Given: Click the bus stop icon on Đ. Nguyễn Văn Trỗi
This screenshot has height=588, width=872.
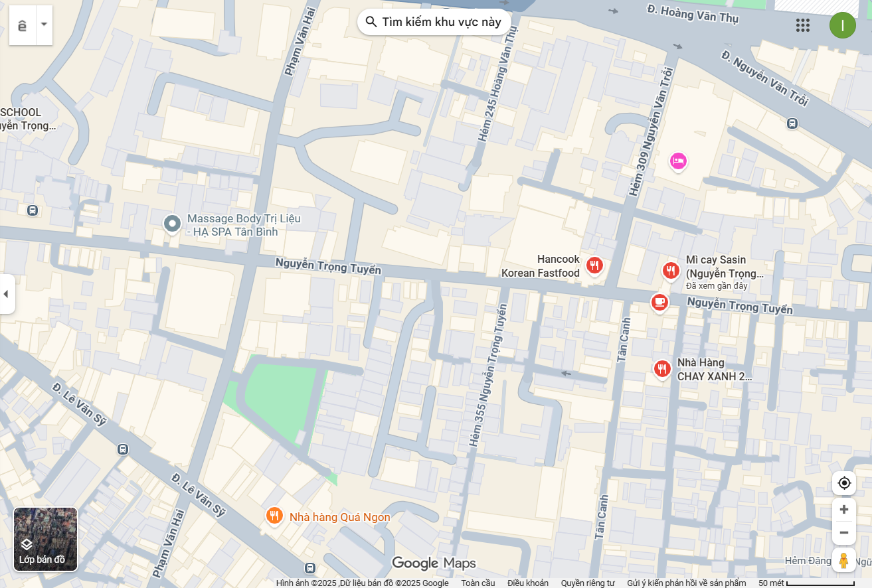Looking at the screenshot, I should (792, 123).
